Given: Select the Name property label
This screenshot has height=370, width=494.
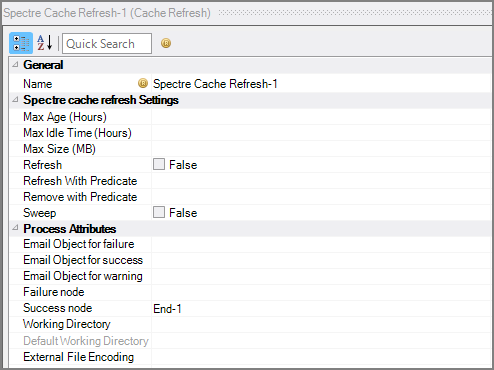Looking at the screenshot, I should click(x=38, y=84).
